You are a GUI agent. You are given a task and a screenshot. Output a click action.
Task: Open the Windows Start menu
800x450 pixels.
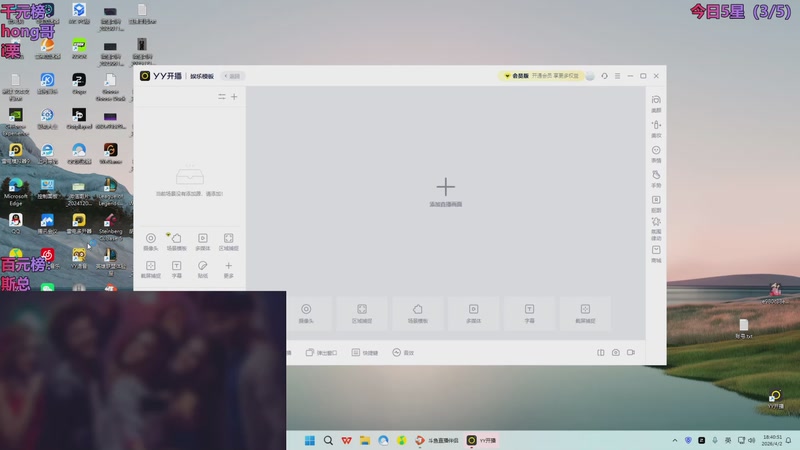310,440
